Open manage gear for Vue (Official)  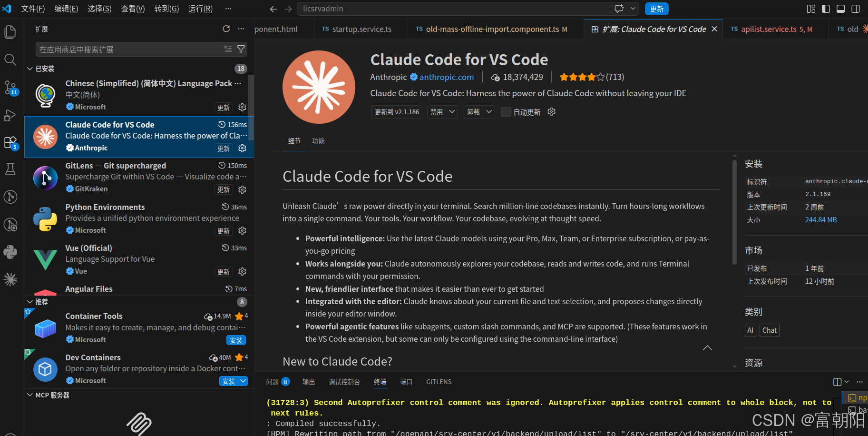pos(242,271)
